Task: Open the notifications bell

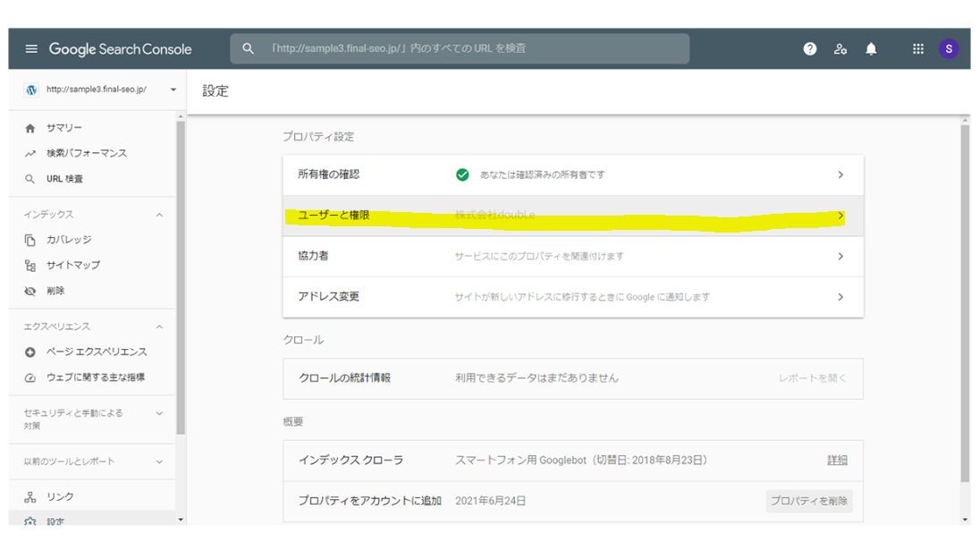Action: pos(871,49)
